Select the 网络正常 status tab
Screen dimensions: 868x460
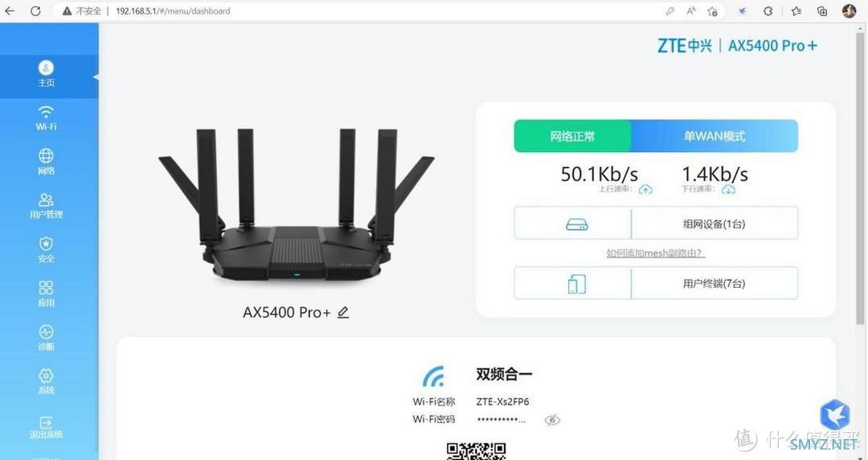tap(572, 137)
